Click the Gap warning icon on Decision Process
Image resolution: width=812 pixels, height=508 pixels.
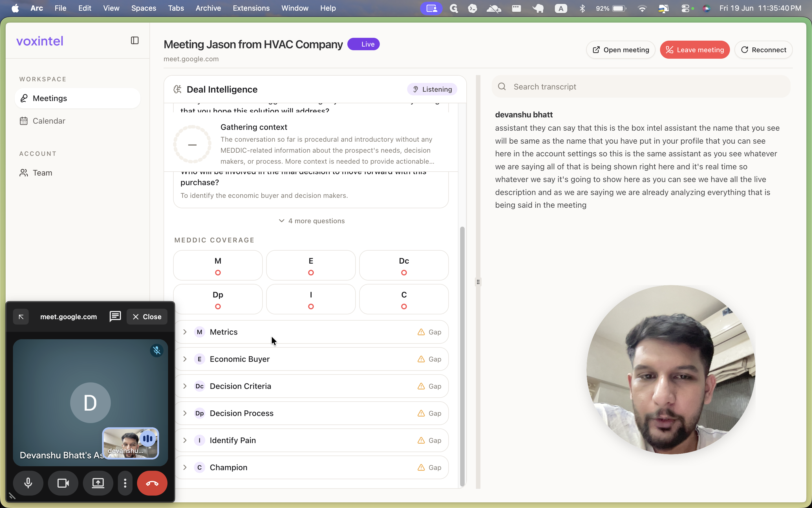pos(421,413)
